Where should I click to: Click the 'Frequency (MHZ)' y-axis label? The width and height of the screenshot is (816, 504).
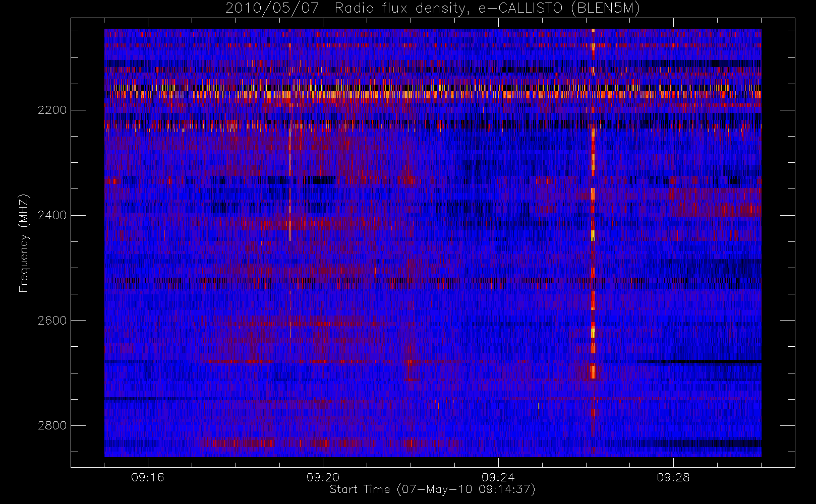(x=24, y=243)
